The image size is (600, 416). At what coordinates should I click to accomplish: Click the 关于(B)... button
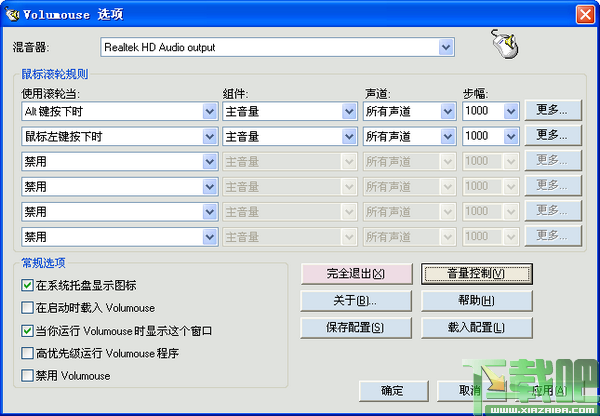coord(356,301)
